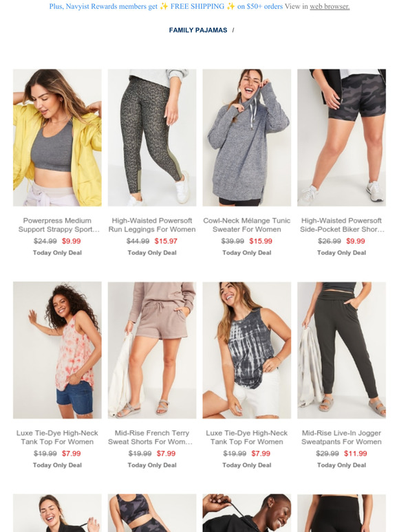This screenshot has height=532, width=399.
Task: Select the FAMILY PAJAMAS menu item
Action: 198,30
